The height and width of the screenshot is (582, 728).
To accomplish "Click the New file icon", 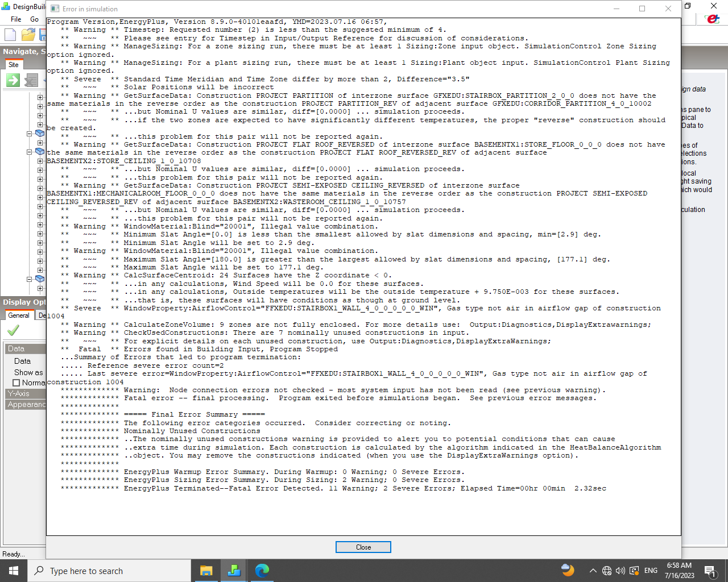I will pyautogui.click(x=10, y=35).
